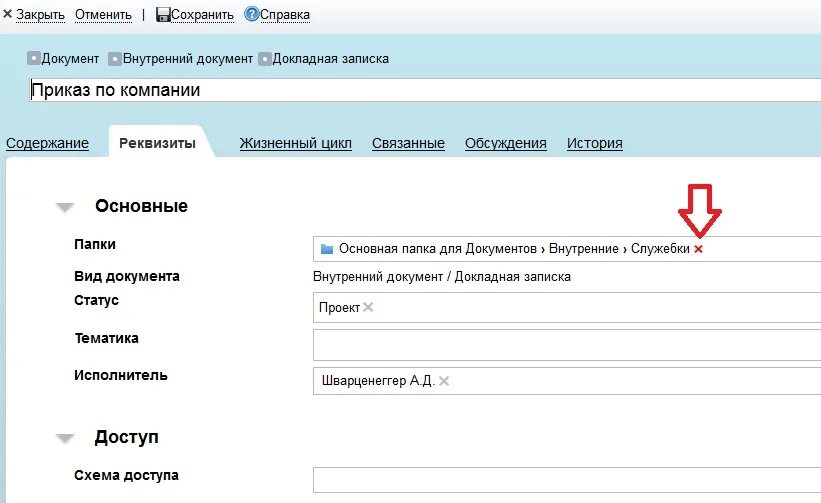Click the X icon beside Закрыть
Screen dimensions: 821x503
tap(7, 14)
